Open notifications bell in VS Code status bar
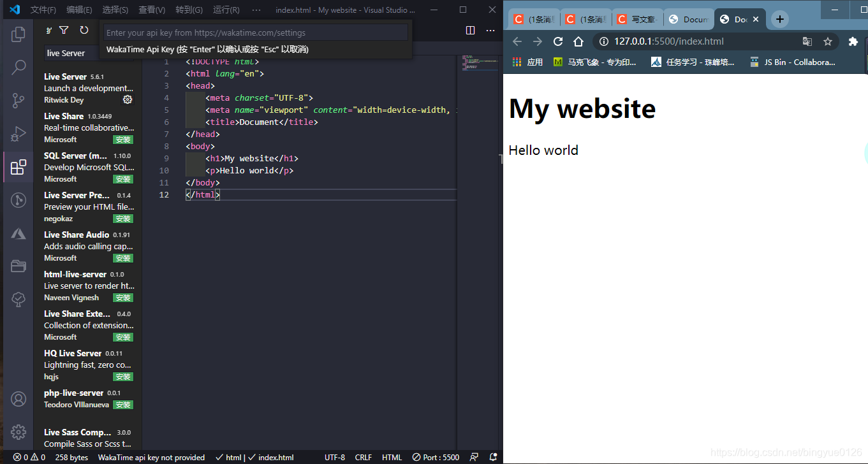Screen dimensions: 868x464 tap(493, 457)
